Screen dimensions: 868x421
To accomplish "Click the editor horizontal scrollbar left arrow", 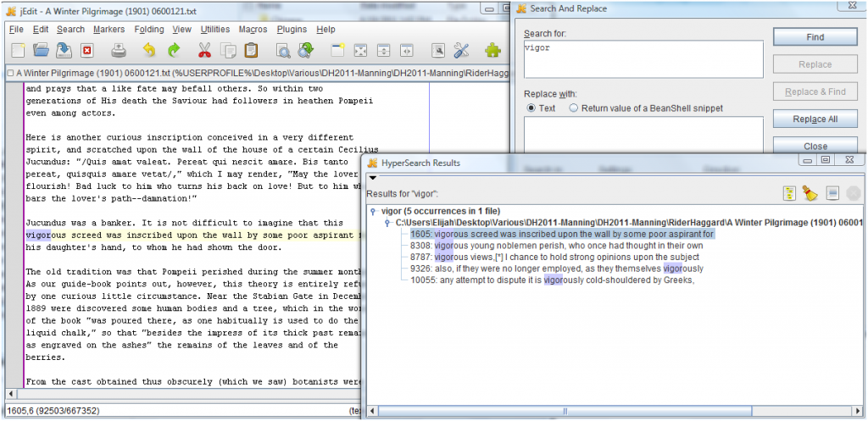I will point(10,393).
